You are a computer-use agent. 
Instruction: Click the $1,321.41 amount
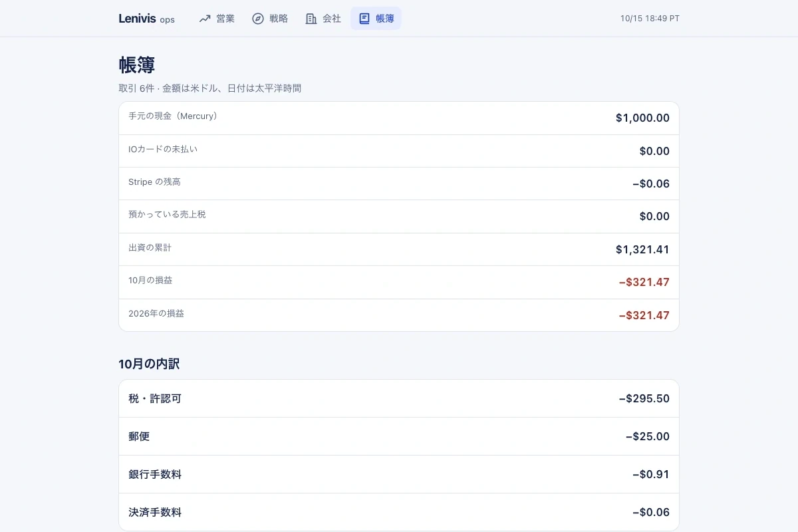pos(642,250)
